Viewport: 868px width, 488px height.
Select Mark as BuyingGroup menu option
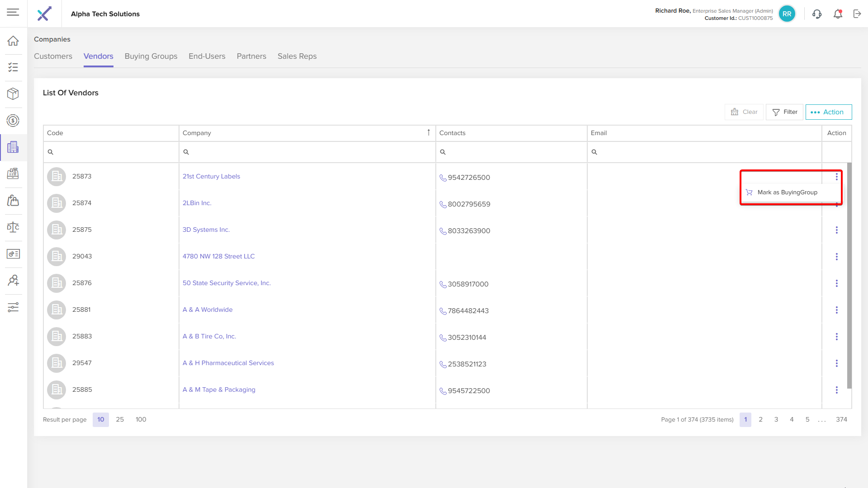[787, 192]
